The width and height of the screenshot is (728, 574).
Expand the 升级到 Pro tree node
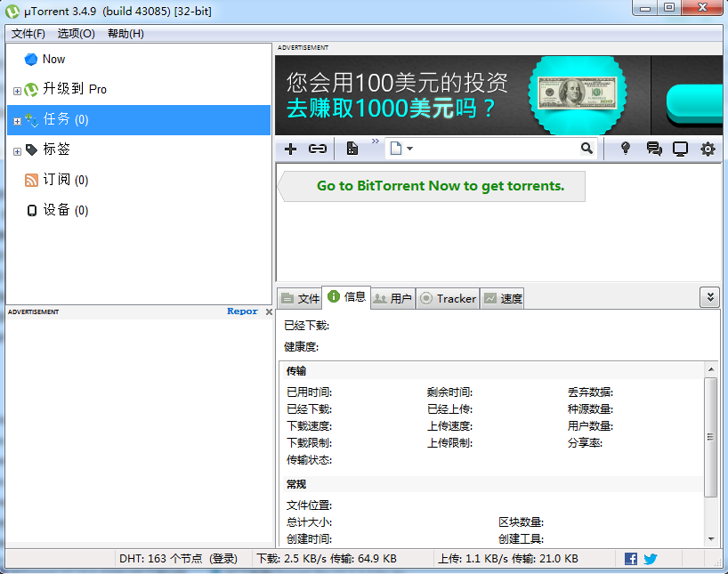(x=17, y=90)
